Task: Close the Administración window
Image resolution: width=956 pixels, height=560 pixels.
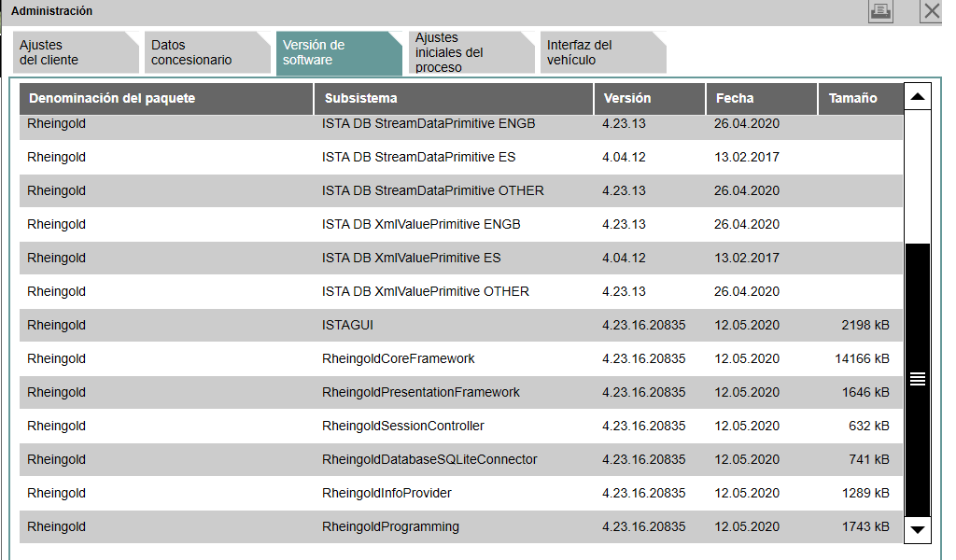Action: point(931,11)
